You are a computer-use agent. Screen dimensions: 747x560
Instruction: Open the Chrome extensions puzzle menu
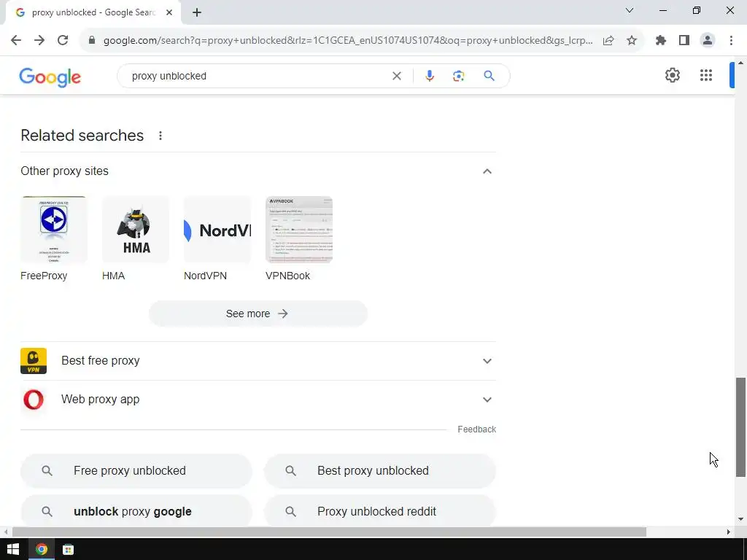point(661,41)
